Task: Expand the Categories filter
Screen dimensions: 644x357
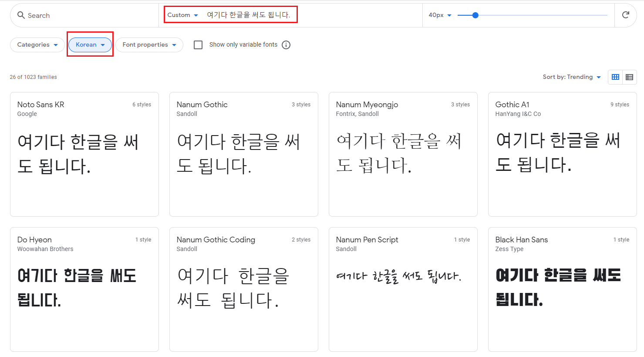Action: point(37,45)
